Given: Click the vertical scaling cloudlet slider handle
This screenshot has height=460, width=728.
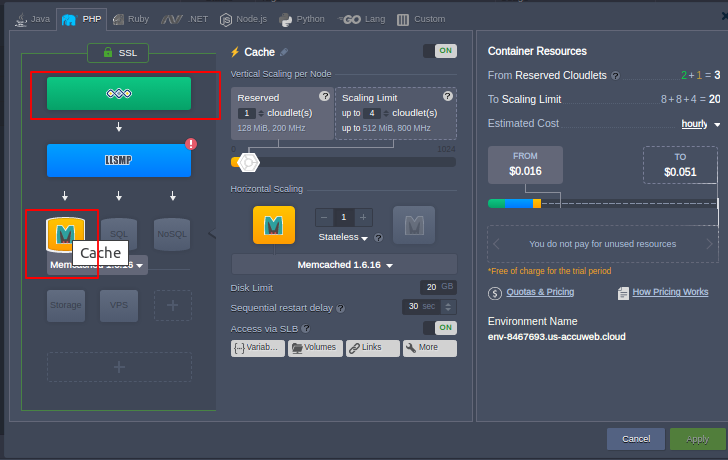Looking at the screenshot, I should tap(250, 161).
